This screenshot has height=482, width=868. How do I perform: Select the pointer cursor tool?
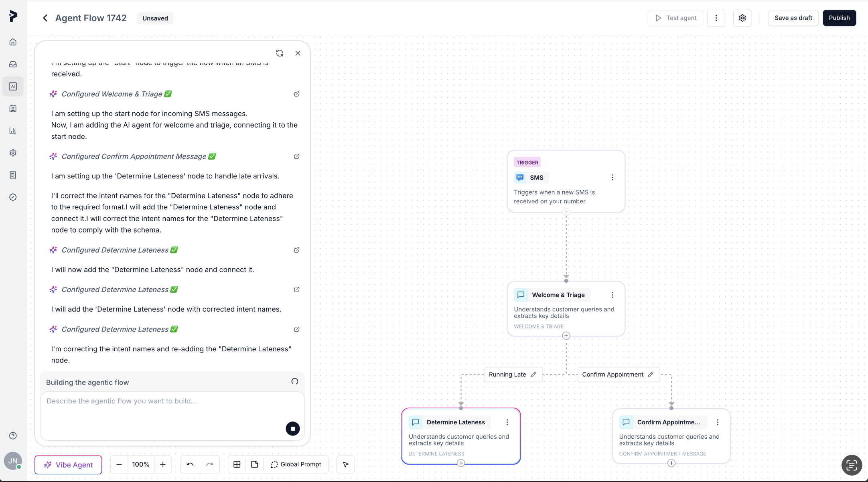point(345,464)
